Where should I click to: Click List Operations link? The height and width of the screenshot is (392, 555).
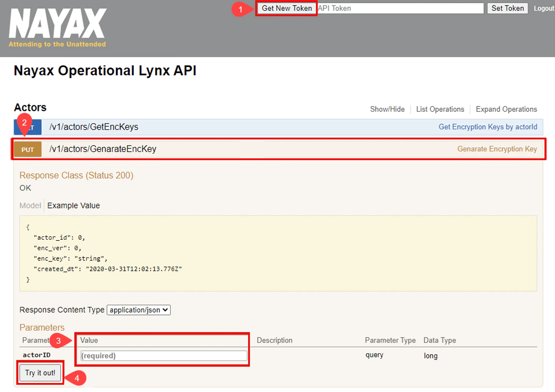click(x=440, y=109)
